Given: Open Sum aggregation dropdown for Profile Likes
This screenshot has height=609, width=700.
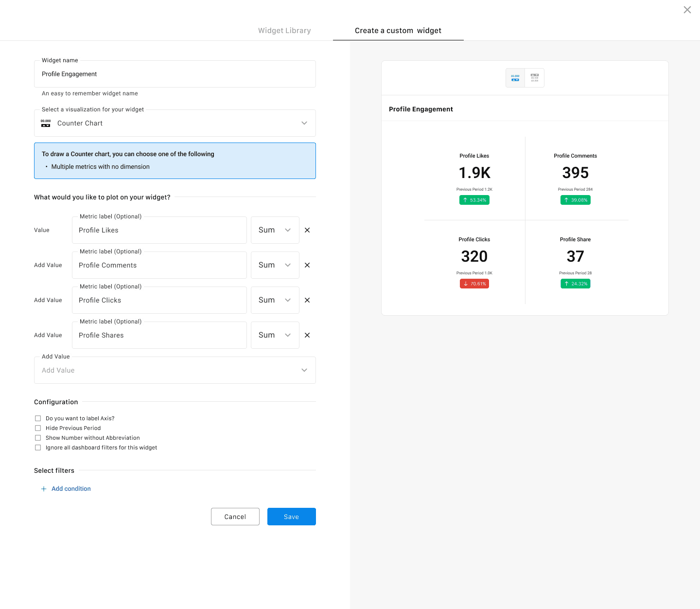Looking at the screenshot, I should pos(275,230).
